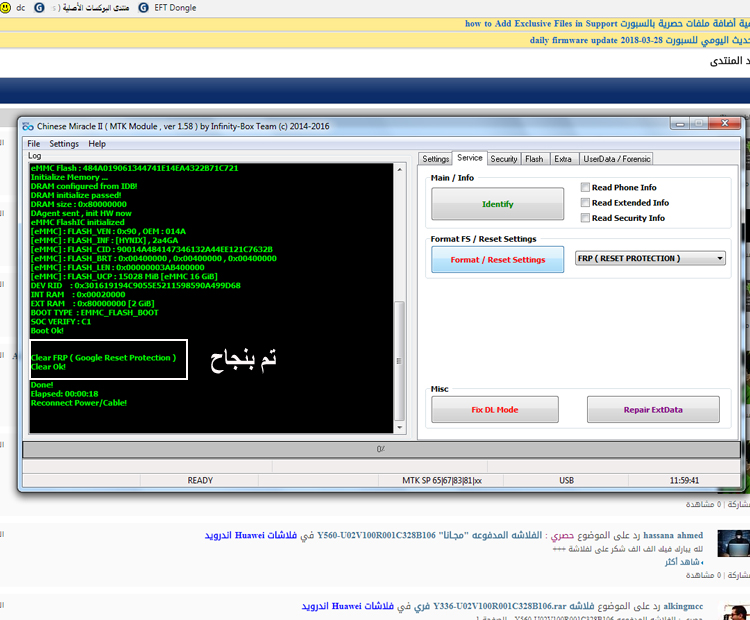This screenshot has height=620, width=750.
Task: Enable Read Phone Info checkbox
Action: (585, 187)
